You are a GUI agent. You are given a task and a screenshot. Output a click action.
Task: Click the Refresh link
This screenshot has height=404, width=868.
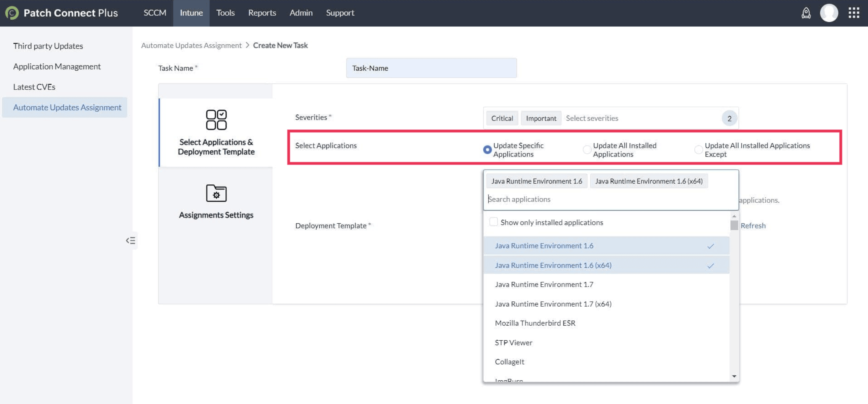[x=753, y=226]
